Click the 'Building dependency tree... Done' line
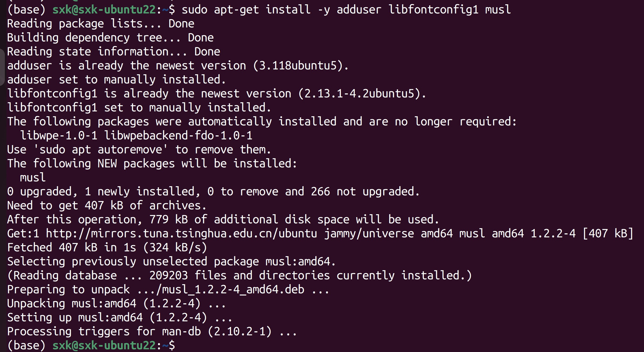The width and height of the screenshot is (644, 352). point(110,38)
